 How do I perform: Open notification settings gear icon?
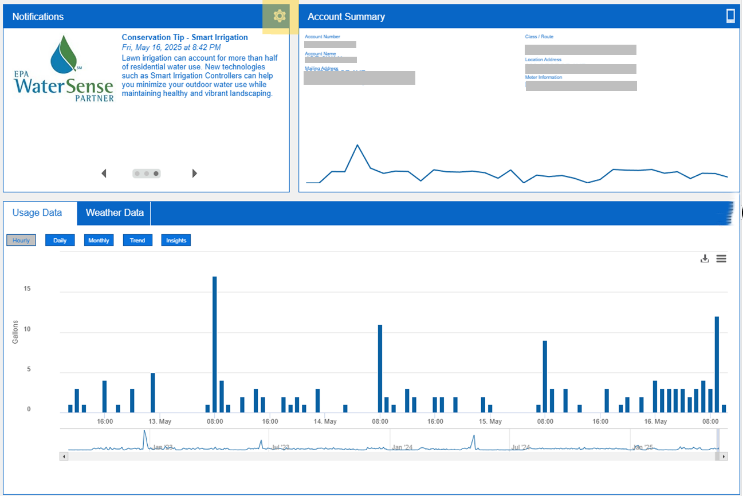279,16
